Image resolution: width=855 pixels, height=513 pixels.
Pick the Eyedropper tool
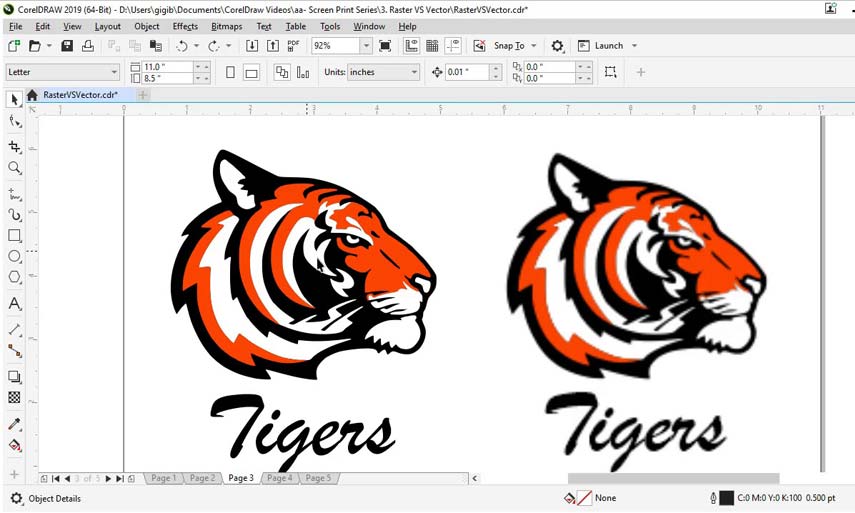click(x=14, y=424)
